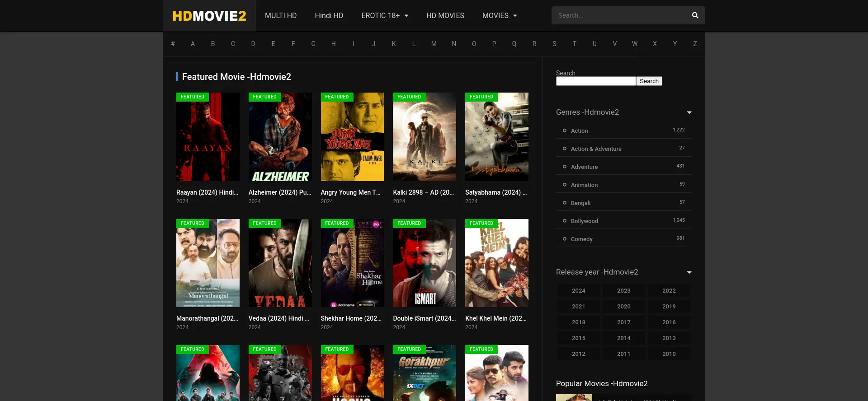
Task: Click the sidebar Search button
Action: coord(649,81)
